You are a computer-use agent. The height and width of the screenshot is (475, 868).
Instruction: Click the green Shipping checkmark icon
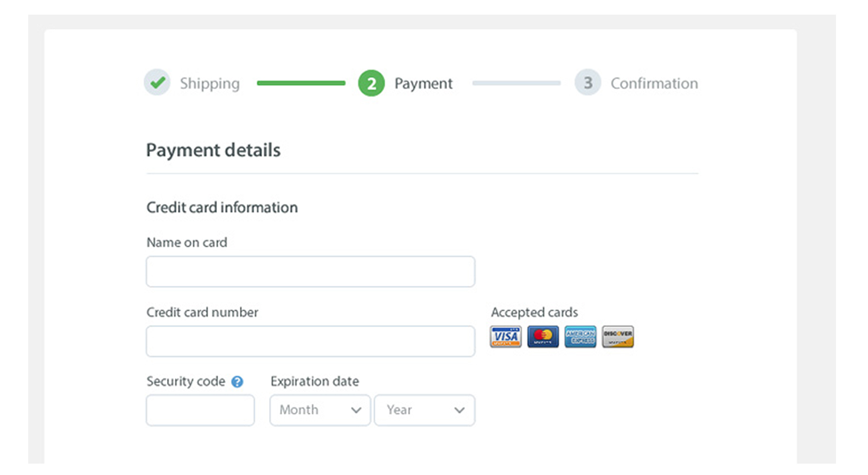tap(157, 83)
